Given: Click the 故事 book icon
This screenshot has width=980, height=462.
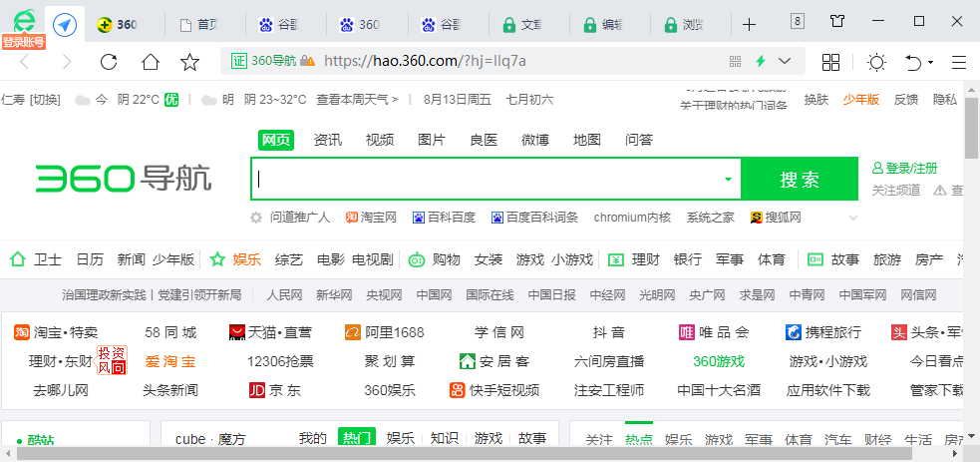Looking at the screenshot, I should click(816, 259).
